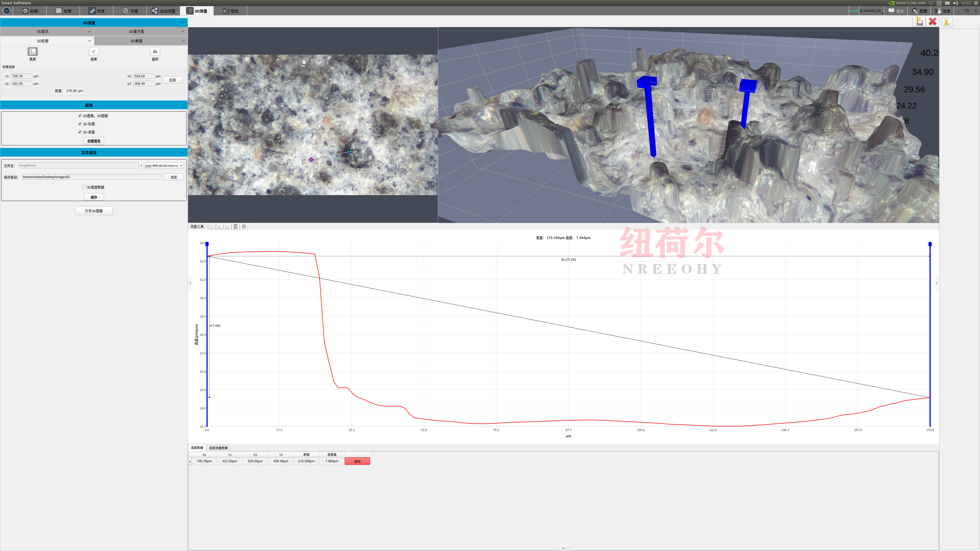The width and height of the screenshot is (980, 551).
Task: Click the 创建报告 button
Action: pyautogui.click(x=94, y=141)
